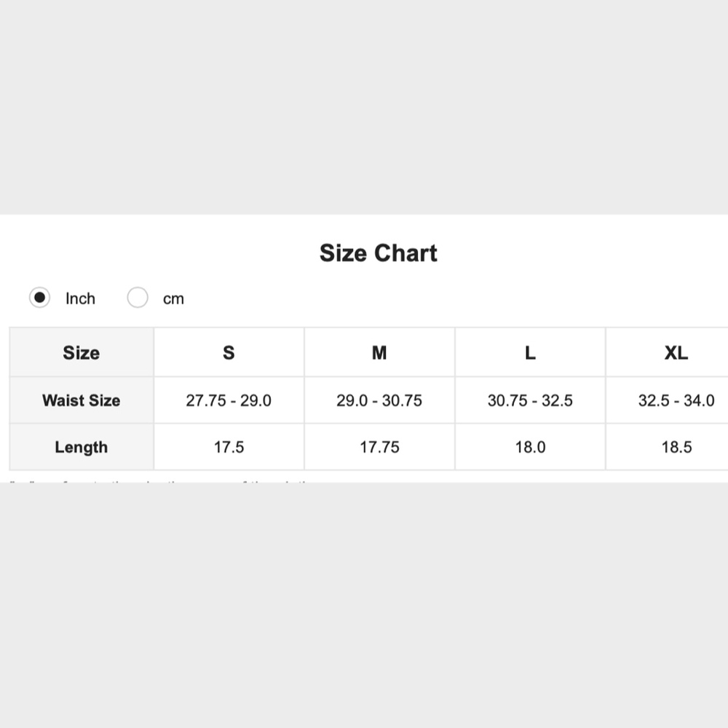Click waist value 32.5 - 34.0
Image resolution: width=728 pixels, height=728 pixels.
[676, 400]
